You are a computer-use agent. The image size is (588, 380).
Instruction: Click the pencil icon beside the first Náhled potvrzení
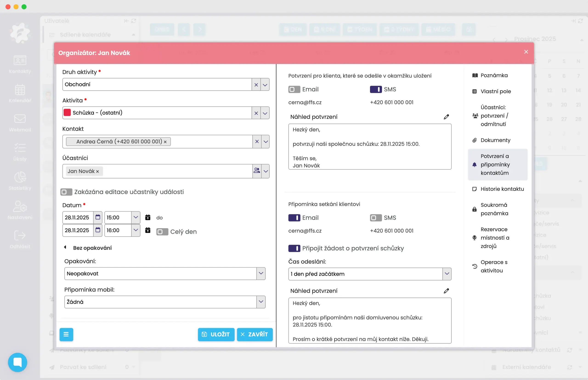tap(446, 117)
